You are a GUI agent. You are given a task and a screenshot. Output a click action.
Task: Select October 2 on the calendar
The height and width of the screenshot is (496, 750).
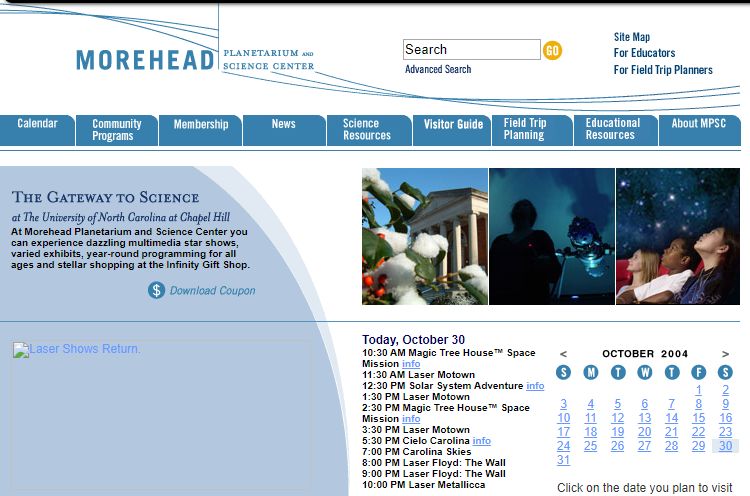click(x=726, y=390)
